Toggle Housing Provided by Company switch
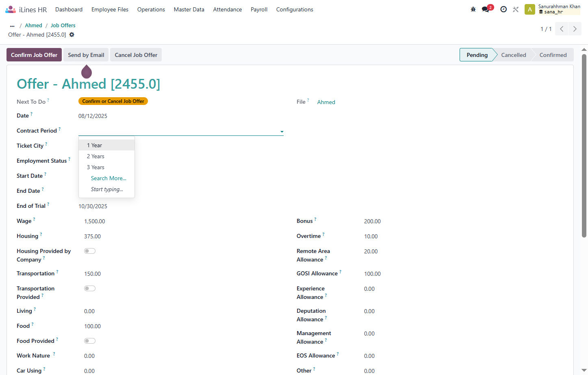Viewport: 588px width, 375px height. [90, 251]
